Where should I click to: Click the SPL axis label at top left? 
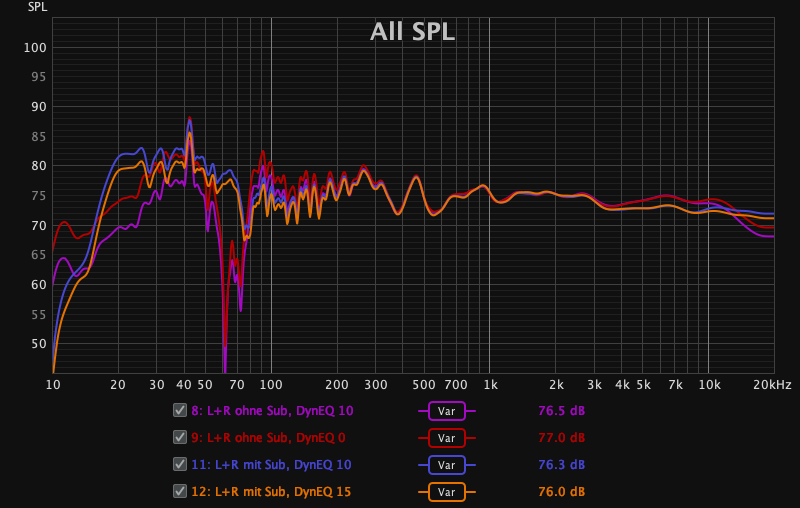[x=36, y=7]
